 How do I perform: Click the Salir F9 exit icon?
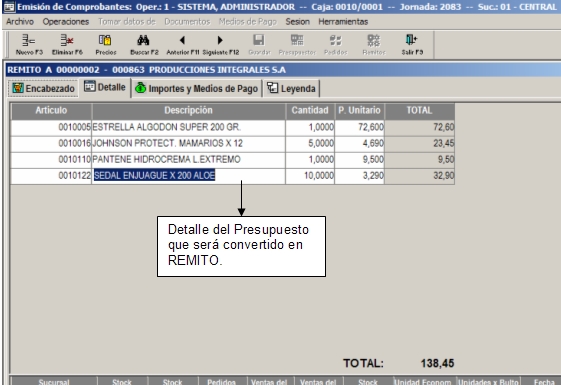pyautogui.click(x=412, y=45)
